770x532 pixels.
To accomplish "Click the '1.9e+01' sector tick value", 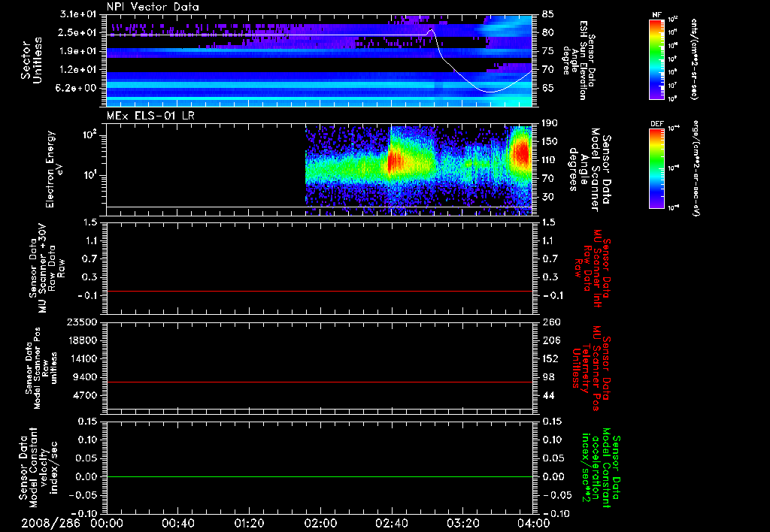I will (x=78, y=51).
